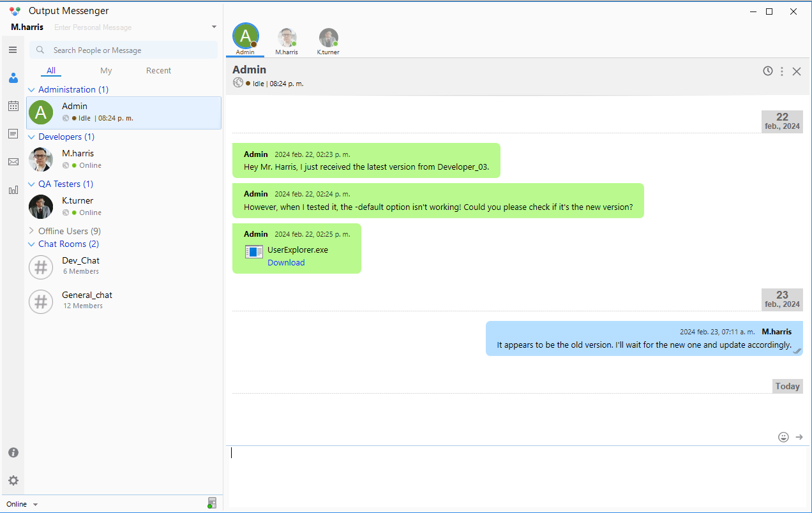
Task: Click the info icon in left sidebar
Action: (13, 452)
